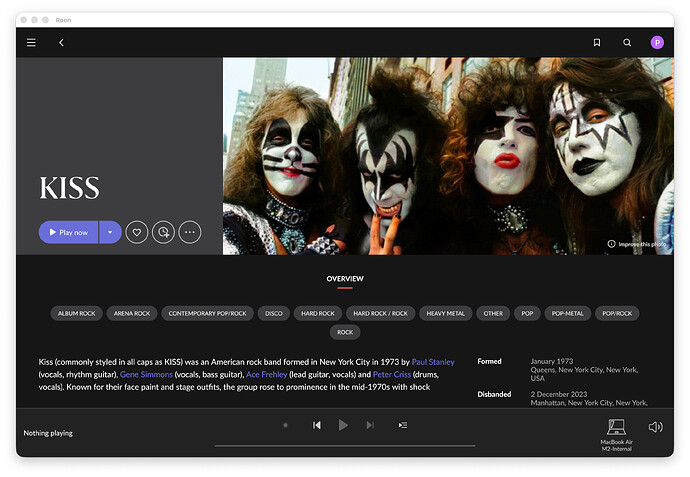Image resolution: width=690 pixels, height=477 pixels.
Task: Open the purple P profile avatar
Action: 657,43
